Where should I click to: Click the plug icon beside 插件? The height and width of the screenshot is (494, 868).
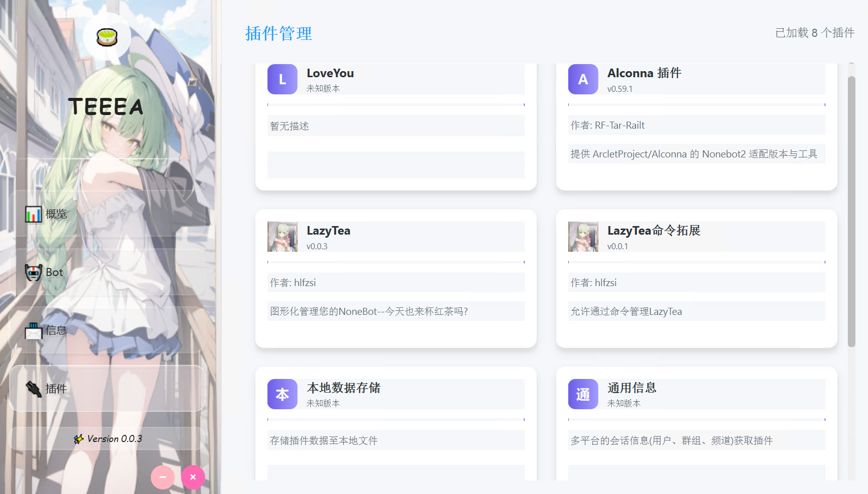click(33, 389)
